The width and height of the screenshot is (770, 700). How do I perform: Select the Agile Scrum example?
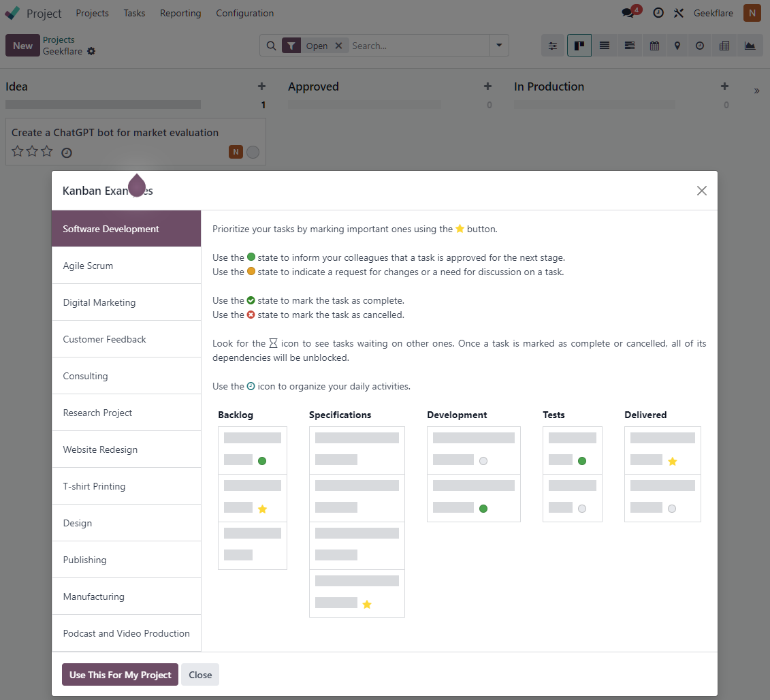click(126, 266)
